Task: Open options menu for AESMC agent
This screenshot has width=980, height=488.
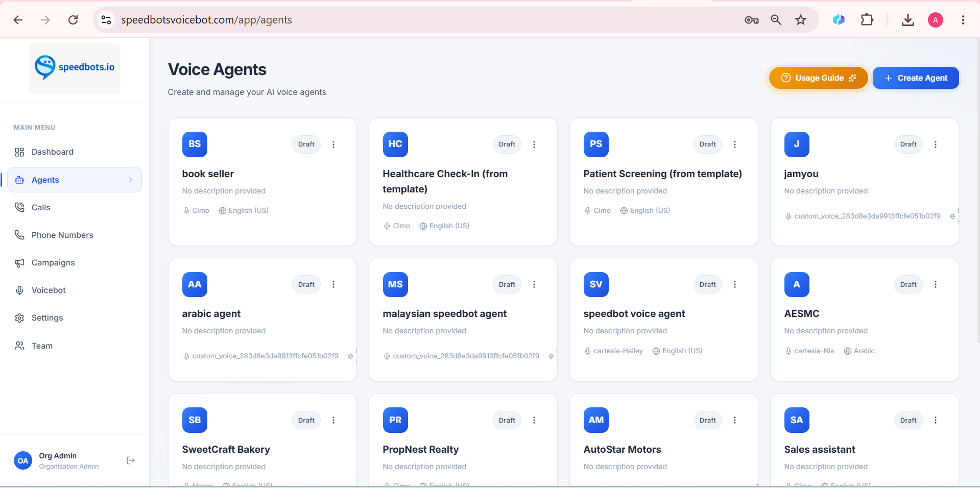Action: (x=936, y=284)
